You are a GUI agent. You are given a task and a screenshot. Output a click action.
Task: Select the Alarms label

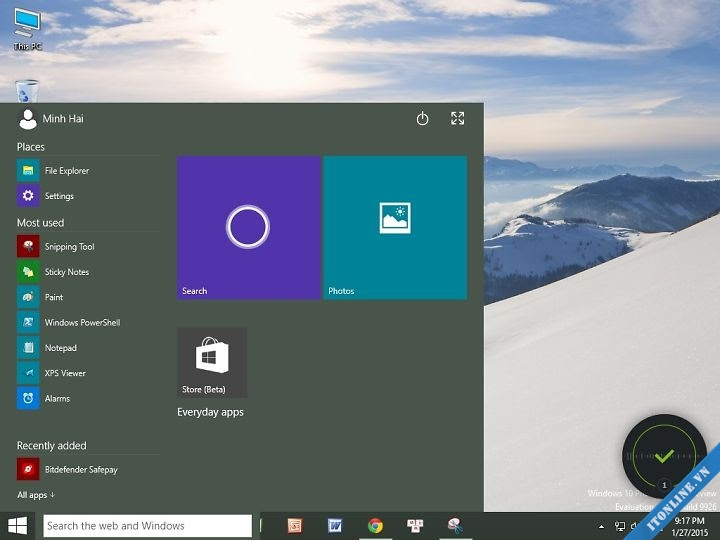pos(57,398)
